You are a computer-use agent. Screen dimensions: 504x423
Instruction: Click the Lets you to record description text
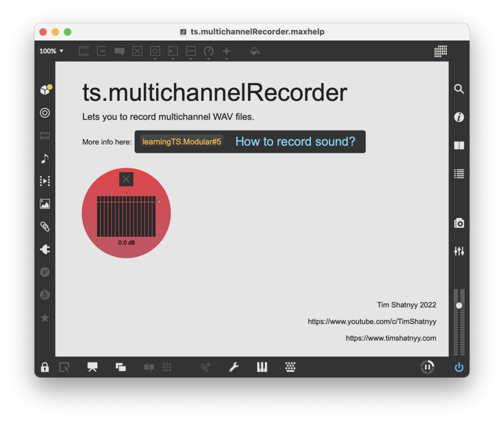168,117
